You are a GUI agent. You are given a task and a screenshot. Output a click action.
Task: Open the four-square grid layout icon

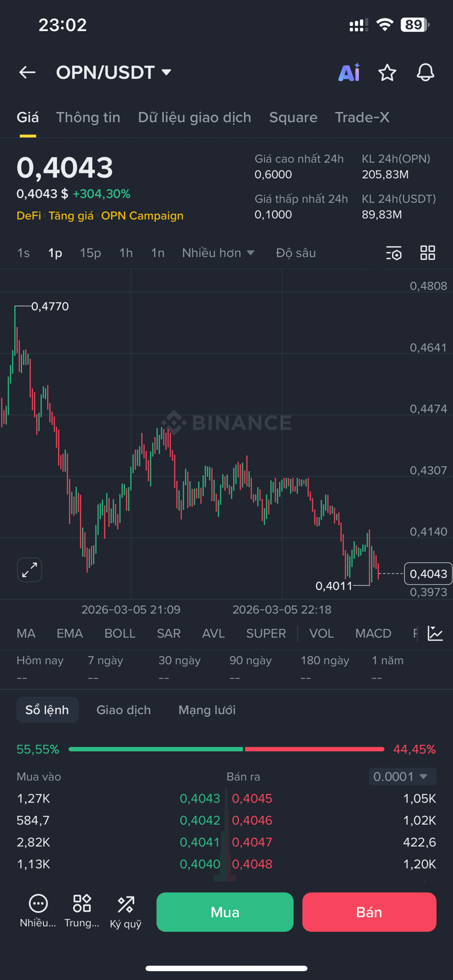tap(428, 253)
